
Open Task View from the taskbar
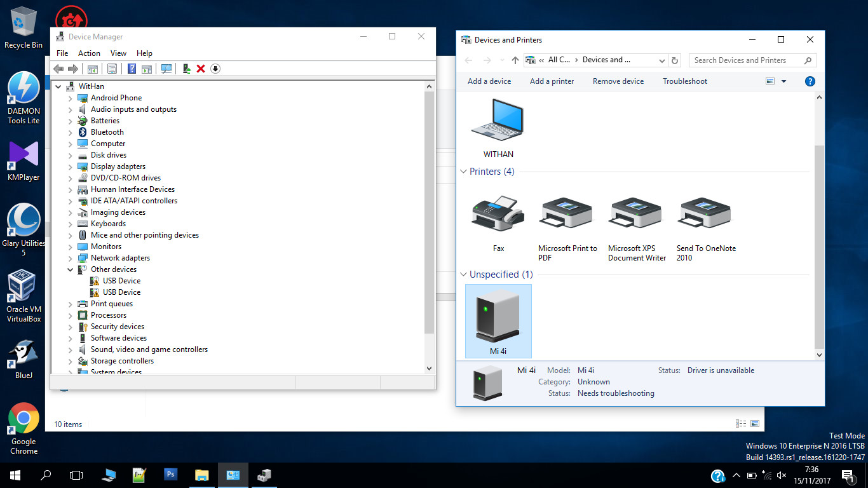click(x=76, y=475)
